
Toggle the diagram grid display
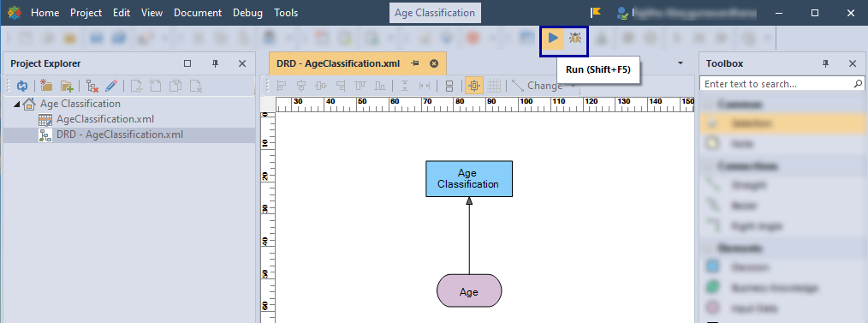click(494, 86)
